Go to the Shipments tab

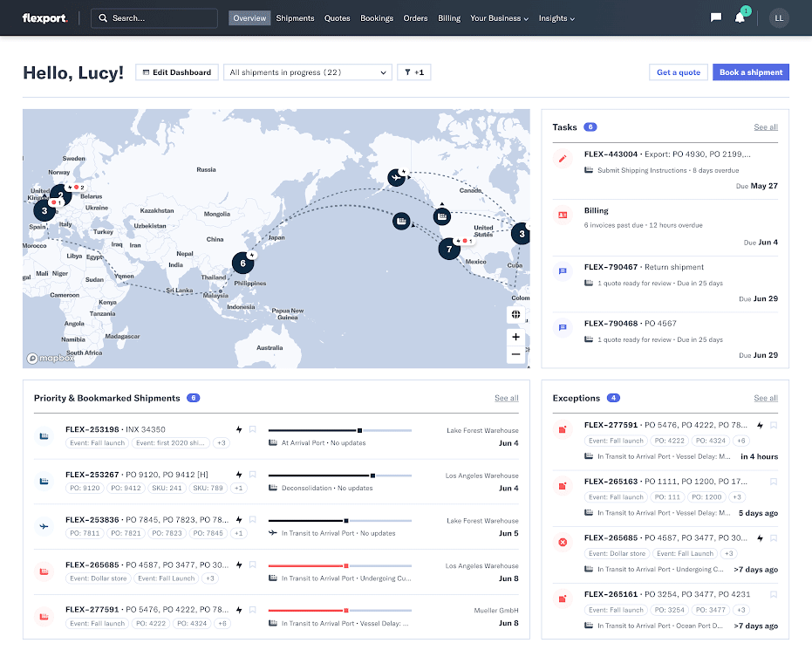click(x=295, y=18)
